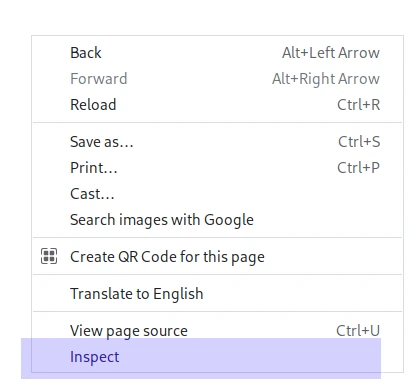Select Create QR Code for this page
The height and width of the screenshot is (390, 420).
click(x=217, y=257)
